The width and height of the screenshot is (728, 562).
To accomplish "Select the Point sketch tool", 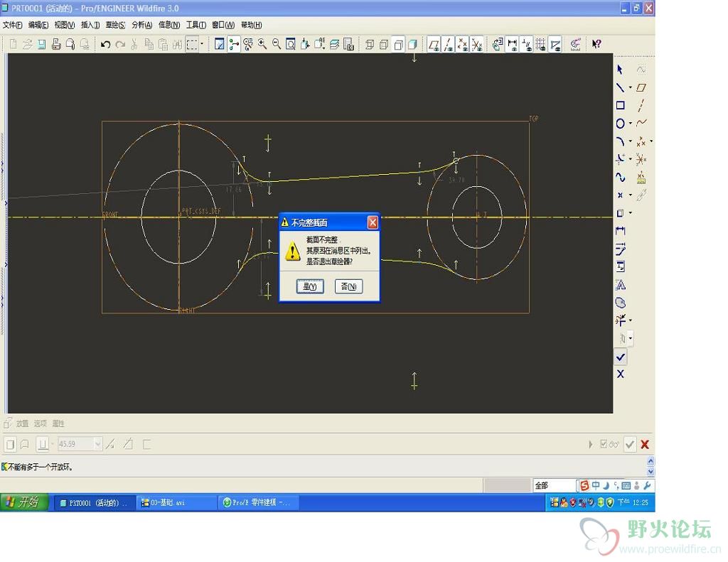I will point(620,195).
